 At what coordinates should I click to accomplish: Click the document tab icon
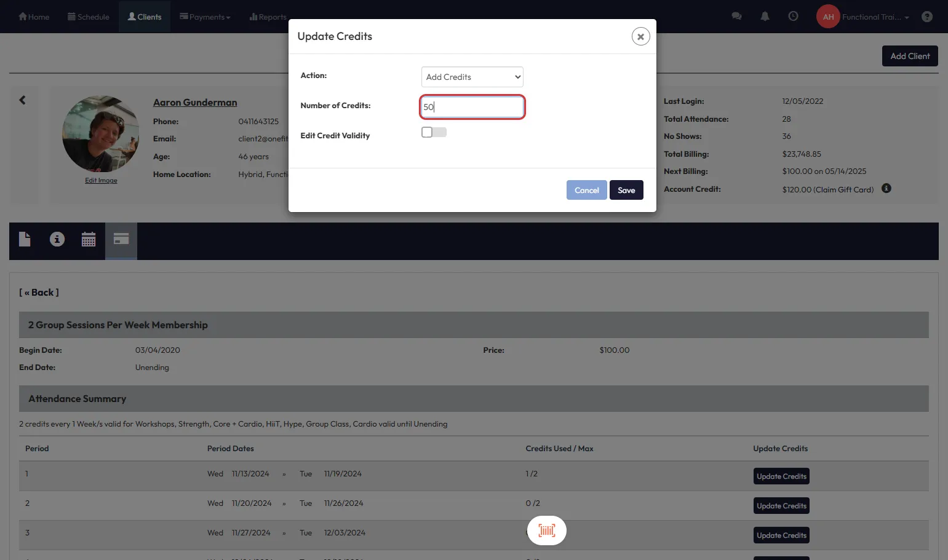25,239
